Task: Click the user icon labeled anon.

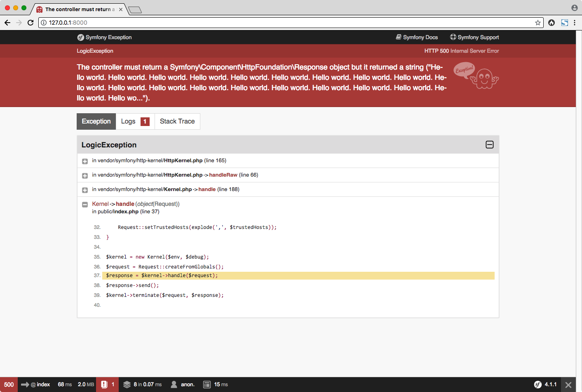Action: pyautogui.click(x=174, y=385)
